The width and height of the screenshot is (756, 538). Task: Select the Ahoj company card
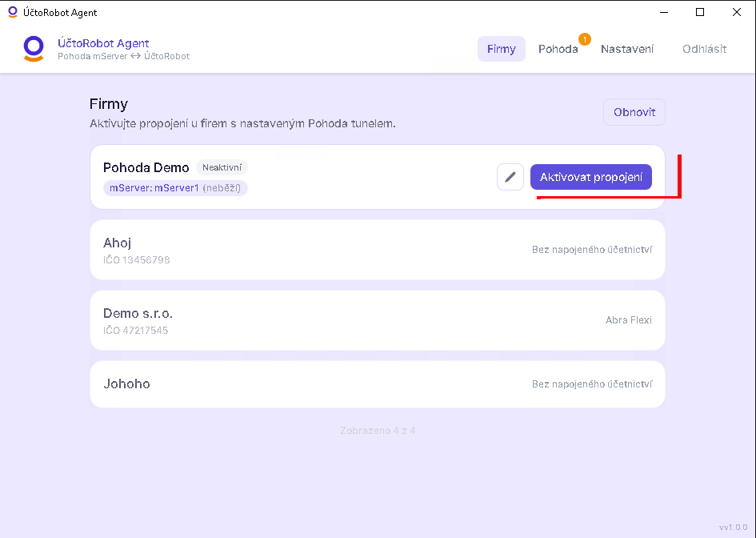(378, 250)
